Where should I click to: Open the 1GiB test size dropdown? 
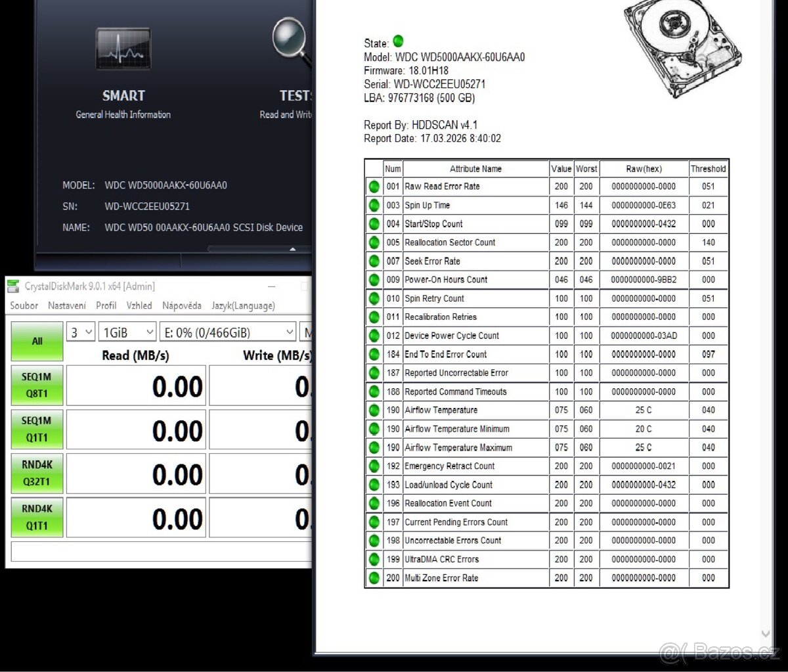click(127, 332)
